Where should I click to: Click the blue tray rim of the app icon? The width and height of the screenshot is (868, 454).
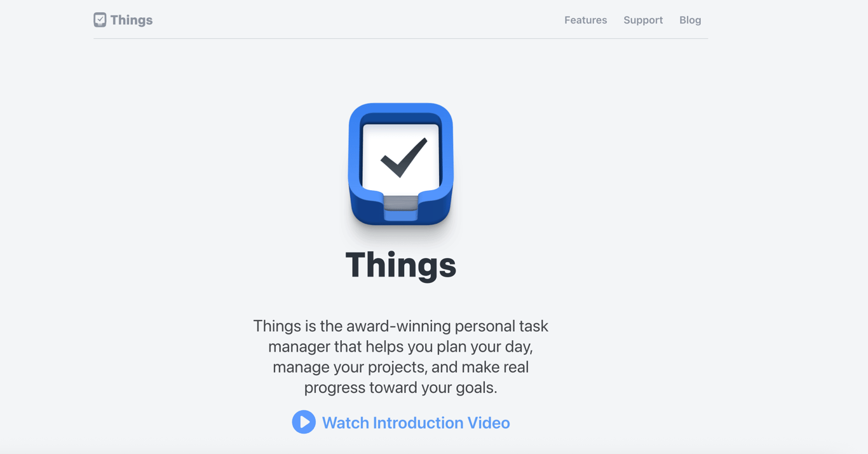pyautogui.click(x=401, y=111)
